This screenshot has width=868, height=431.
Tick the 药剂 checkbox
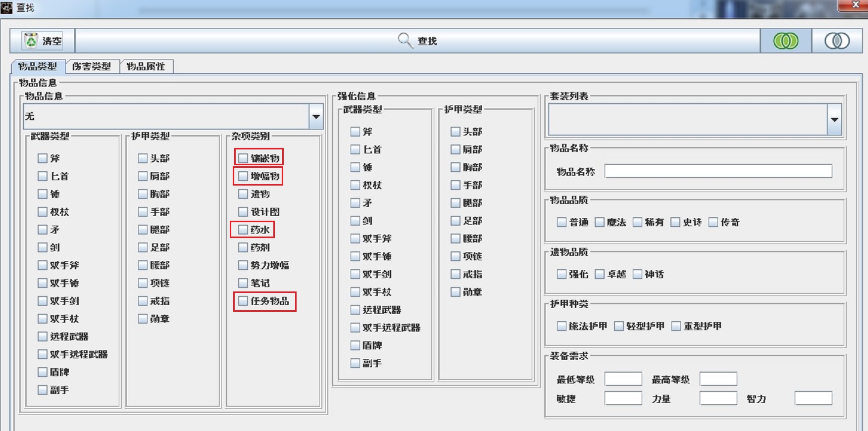(x=243, y=247)
